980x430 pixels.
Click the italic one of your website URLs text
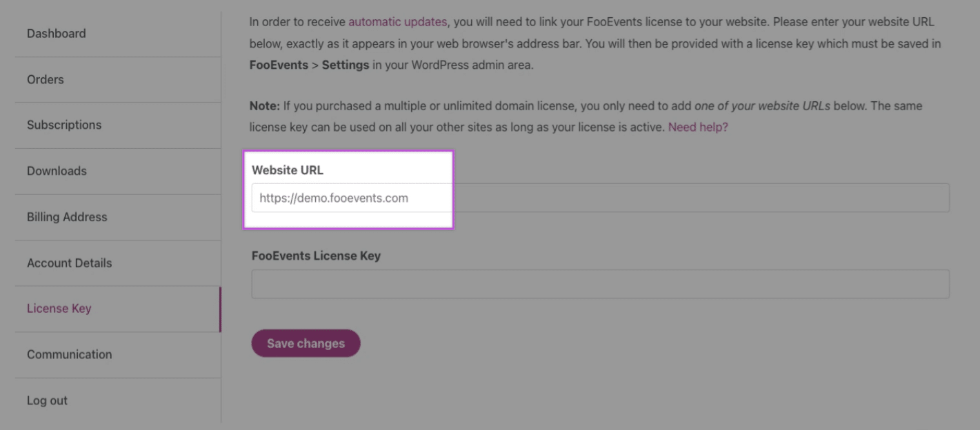tap(762, 106)
